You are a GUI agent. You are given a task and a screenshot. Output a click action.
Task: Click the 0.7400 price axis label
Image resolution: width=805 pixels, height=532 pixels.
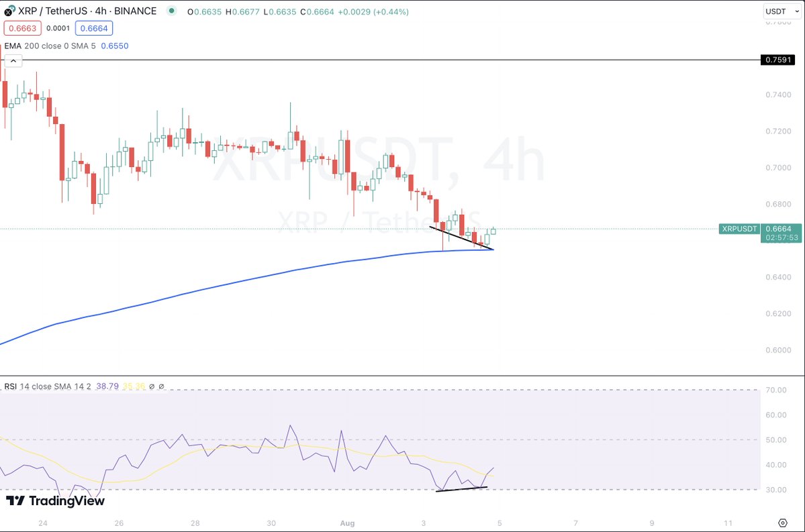tap(778, 95)
